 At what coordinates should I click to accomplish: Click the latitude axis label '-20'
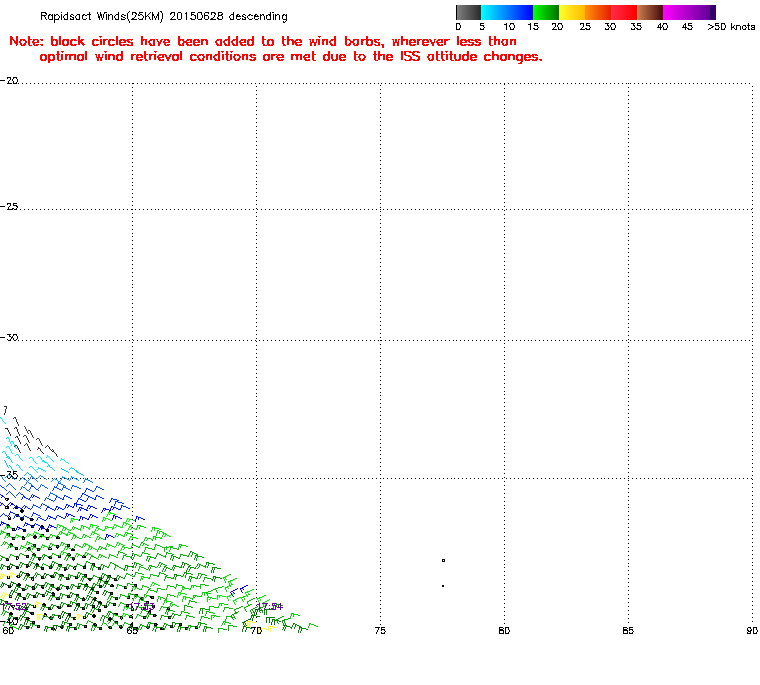click(9, 80)
